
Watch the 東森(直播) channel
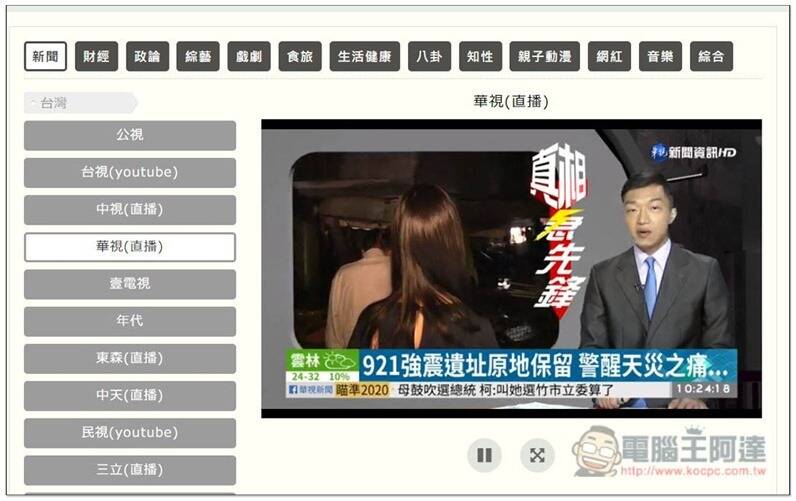(x=130, y=359)
